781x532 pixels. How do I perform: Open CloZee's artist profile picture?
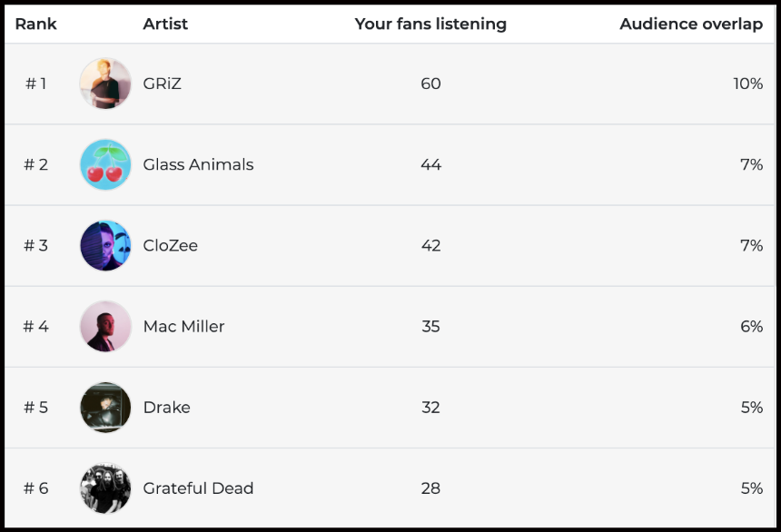point(105,245)
